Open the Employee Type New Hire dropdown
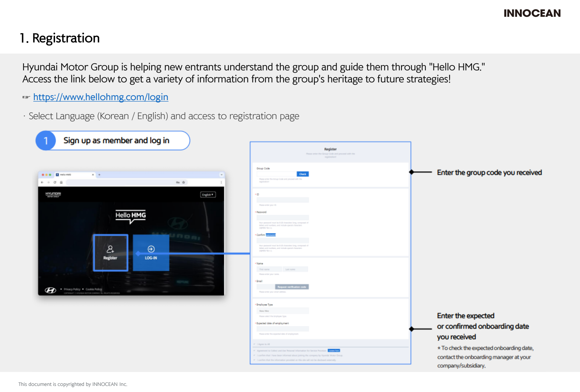 click(x=282, y=311)
